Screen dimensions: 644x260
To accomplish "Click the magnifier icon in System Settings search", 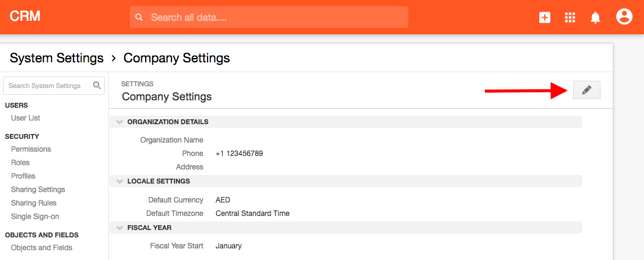I will click(97, 86).
